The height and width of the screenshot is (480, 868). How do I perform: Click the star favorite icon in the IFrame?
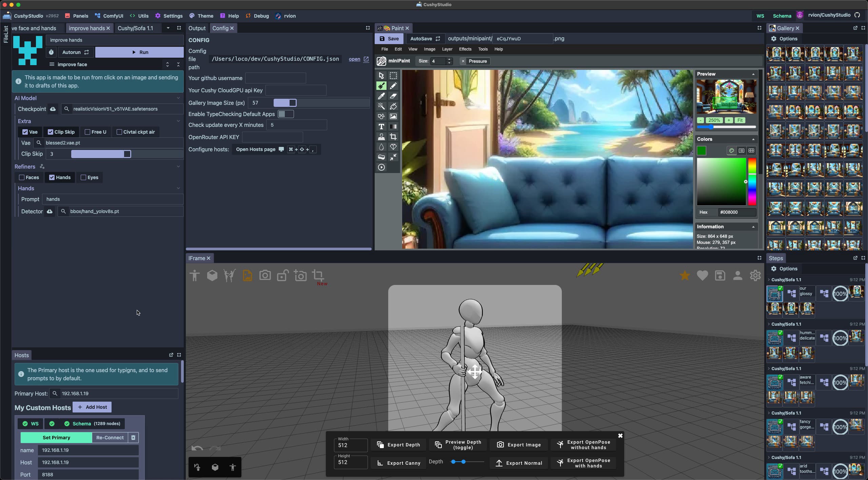685,275
